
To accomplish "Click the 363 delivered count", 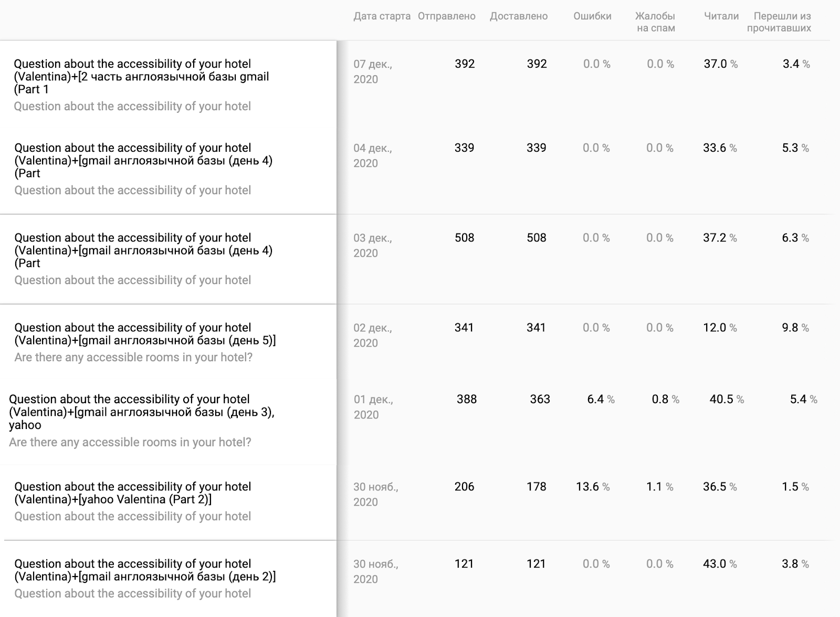I will click(540, 399).
